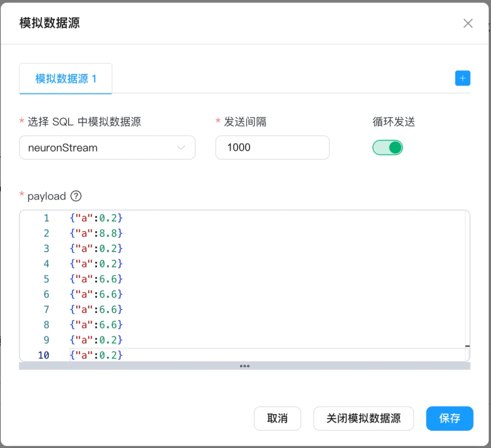Click the 关闭模拟数据源 button

[363, 418]
